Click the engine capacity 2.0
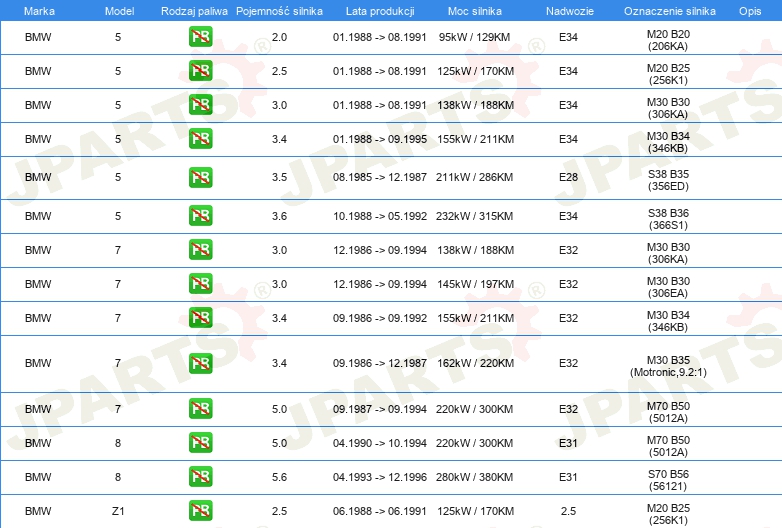Screen dimensions: 782x528 click(279, 37)
